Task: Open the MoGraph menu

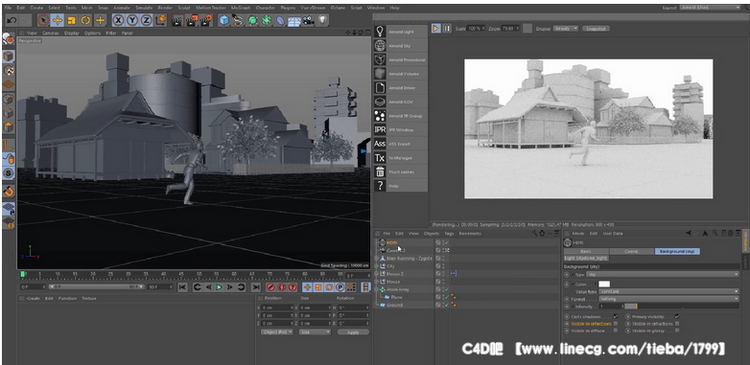Action: coord(240,8)
